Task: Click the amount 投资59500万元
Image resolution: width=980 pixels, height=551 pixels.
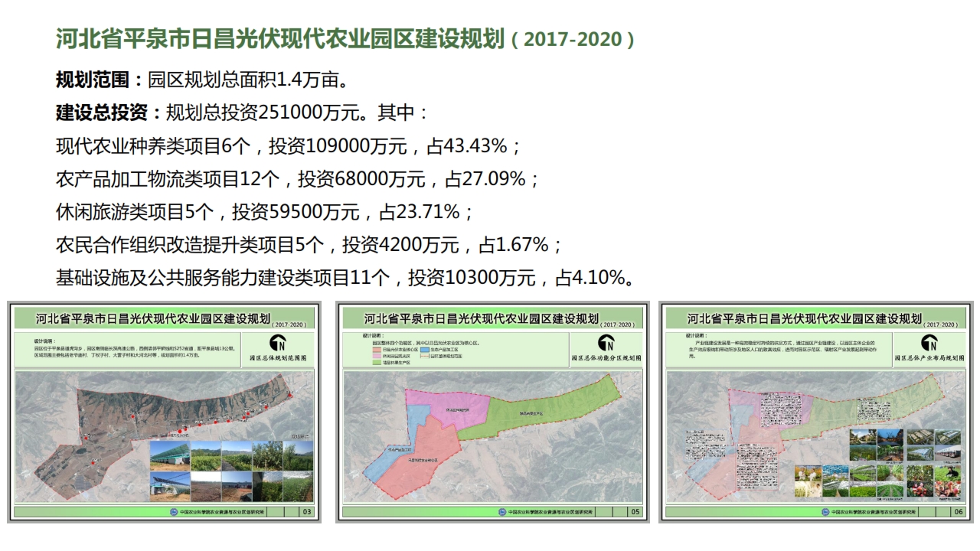Action: (x=296, y=212)
